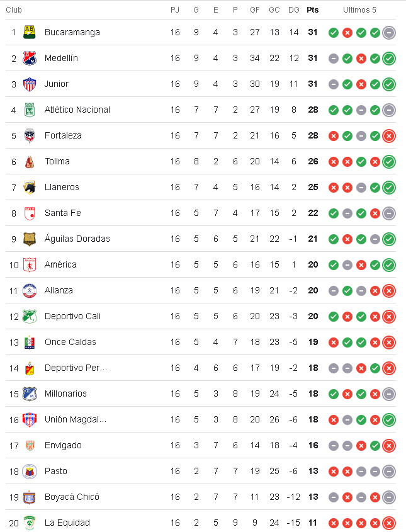Click the Bucaramanga club crest icon

point(30,32)
